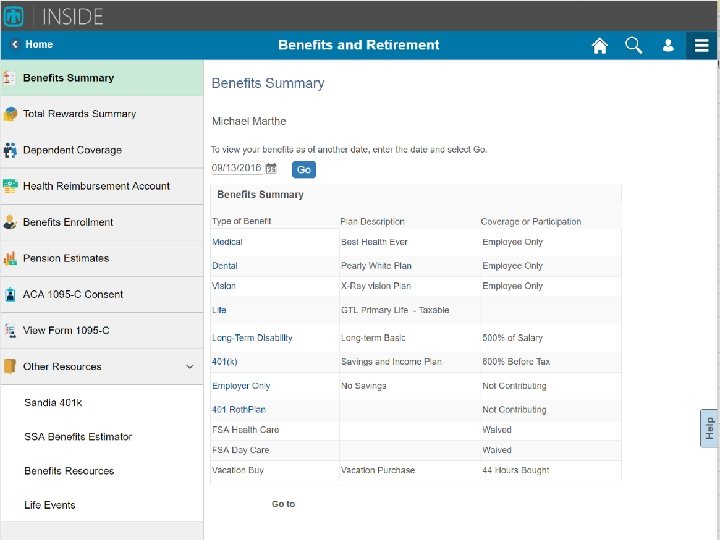Image resolution: width=720 pixels, height=540 pixels.
Task: Click the Pension Estimates chart icon
Action: (x=10, y=258)
